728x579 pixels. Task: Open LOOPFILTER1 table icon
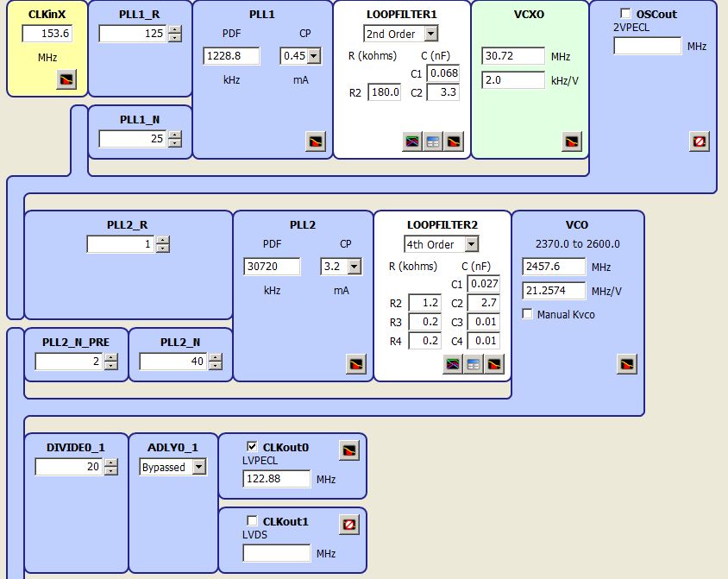coord(433,142)
